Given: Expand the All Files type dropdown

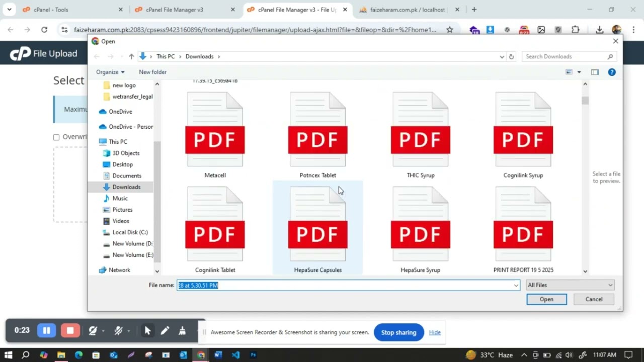Looking at the screenshot, I should (570, 285).
